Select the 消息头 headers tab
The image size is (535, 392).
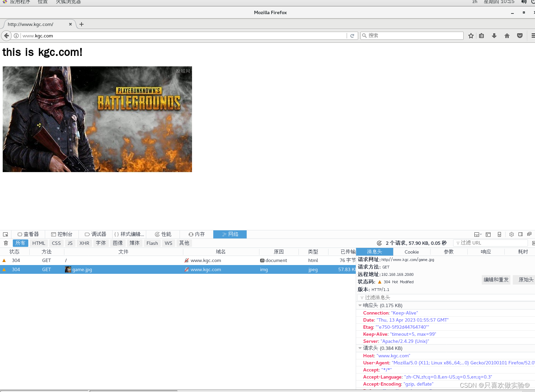coord(375,252)
